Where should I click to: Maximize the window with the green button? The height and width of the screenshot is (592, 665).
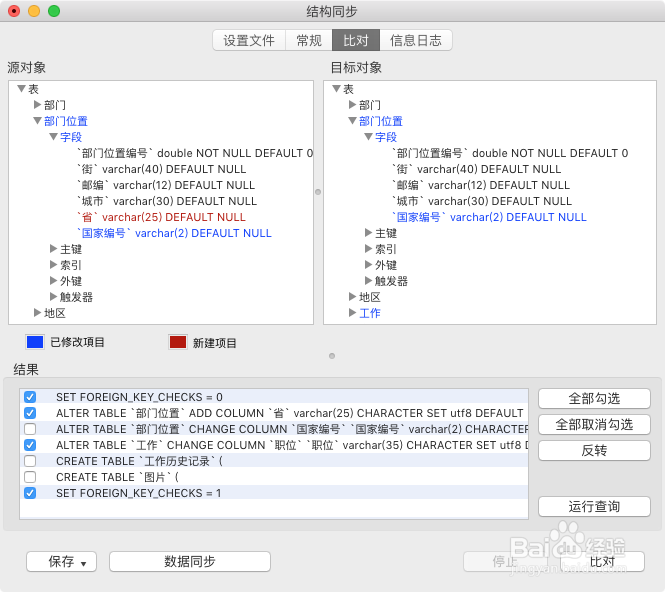54,11
